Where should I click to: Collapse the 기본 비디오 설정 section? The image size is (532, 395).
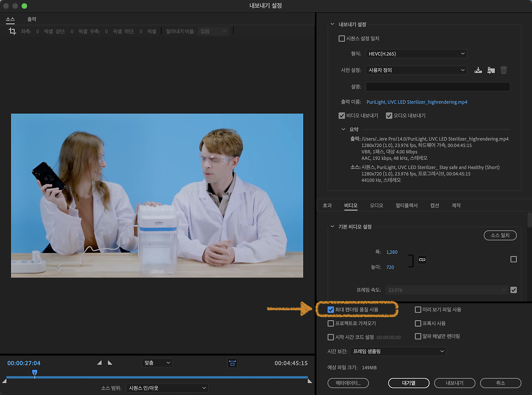333,226
